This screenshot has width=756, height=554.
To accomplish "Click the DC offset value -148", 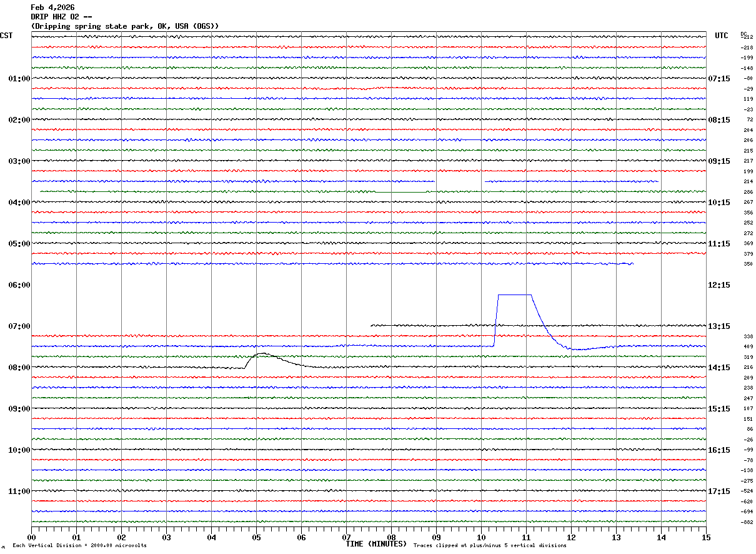I will [747, 68].
